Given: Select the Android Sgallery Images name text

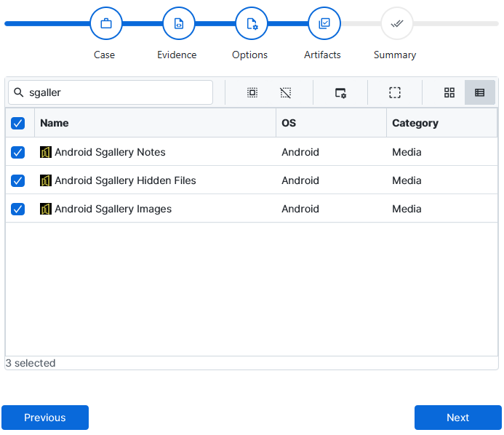Looking at the screenshot, I should (x=113, y=209).
